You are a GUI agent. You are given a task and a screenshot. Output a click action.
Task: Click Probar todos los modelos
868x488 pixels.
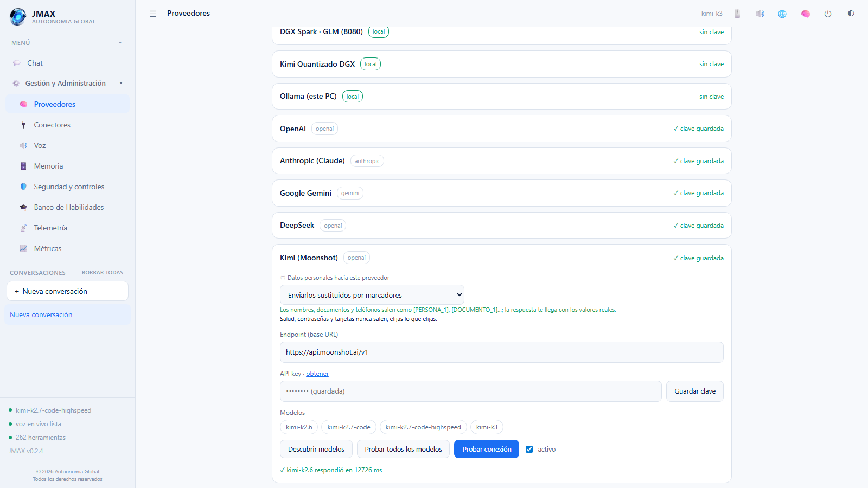(x=403, y=449)
